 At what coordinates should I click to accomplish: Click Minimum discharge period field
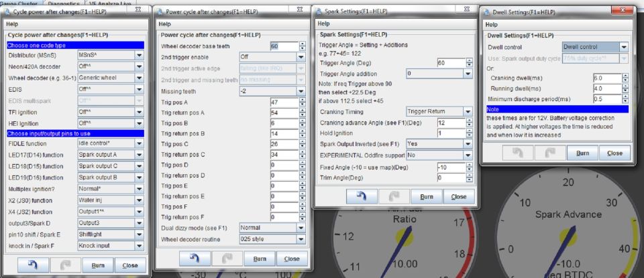tap(607, 99)
